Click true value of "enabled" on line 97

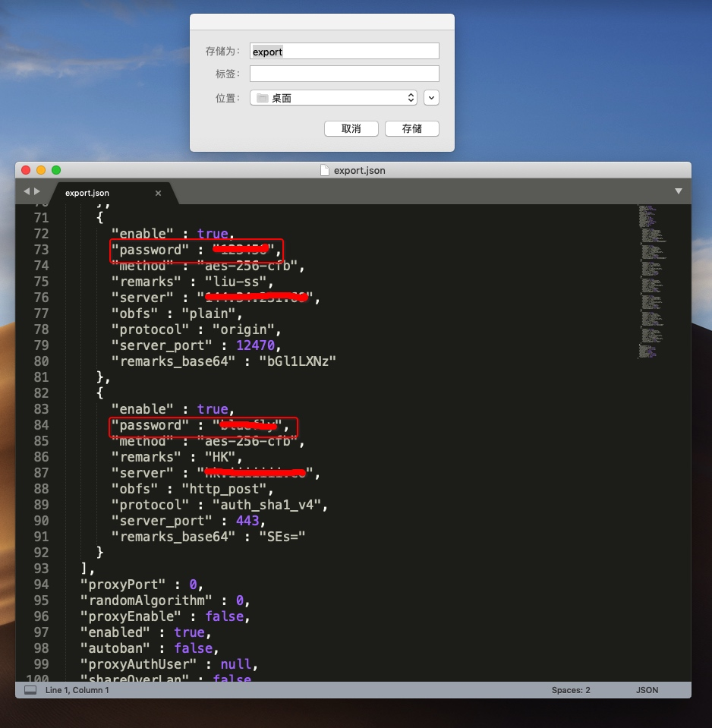(189, 632)
